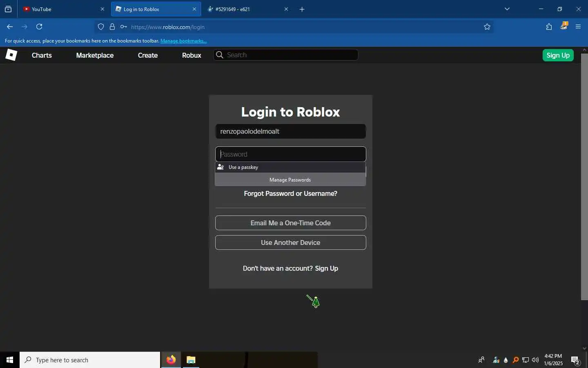Open Manage Passwords from dropdown
This screenshot has width=588, height=368.
tap(290, 180)
